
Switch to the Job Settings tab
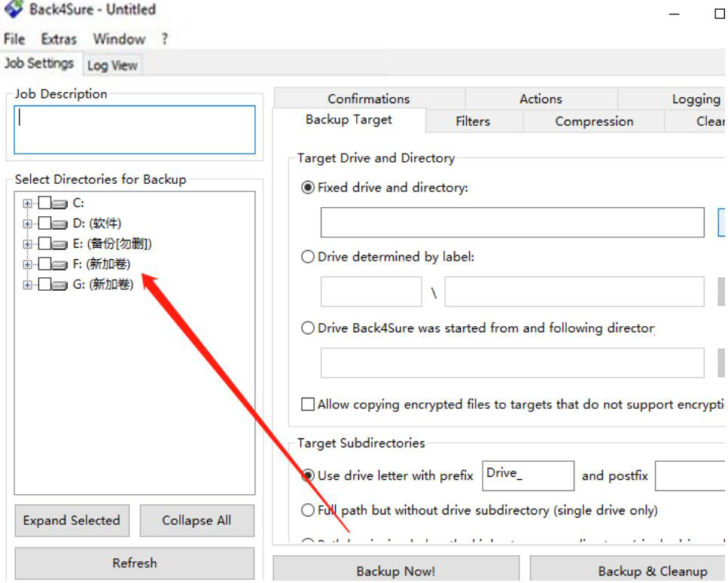39,63
